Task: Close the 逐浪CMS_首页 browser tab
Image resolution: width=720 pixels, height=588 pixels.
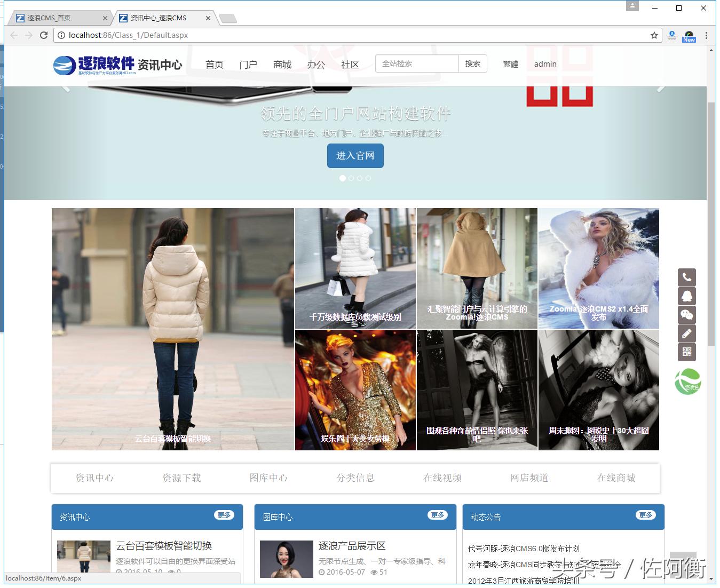Action: click(105, 18)
